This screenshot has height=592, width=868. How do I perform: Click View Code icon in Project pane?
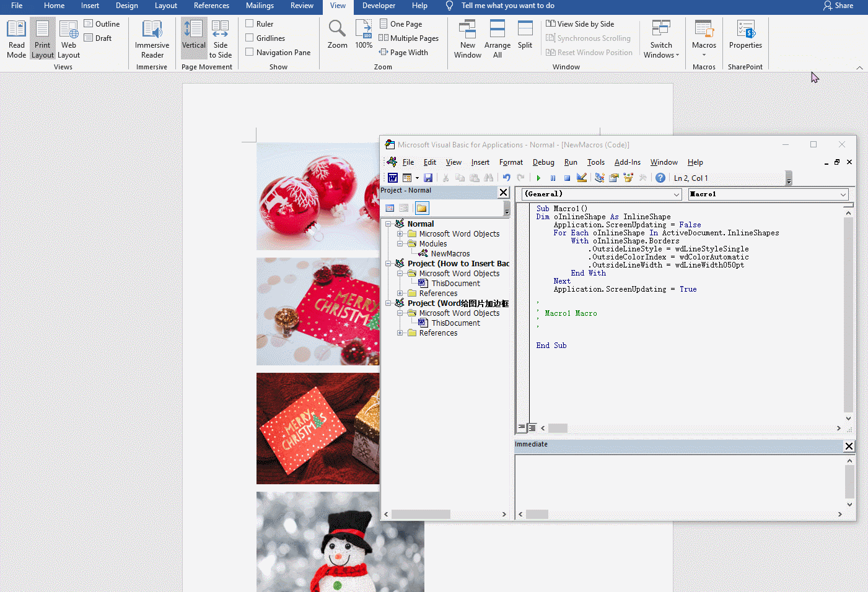tap(390, 208)
